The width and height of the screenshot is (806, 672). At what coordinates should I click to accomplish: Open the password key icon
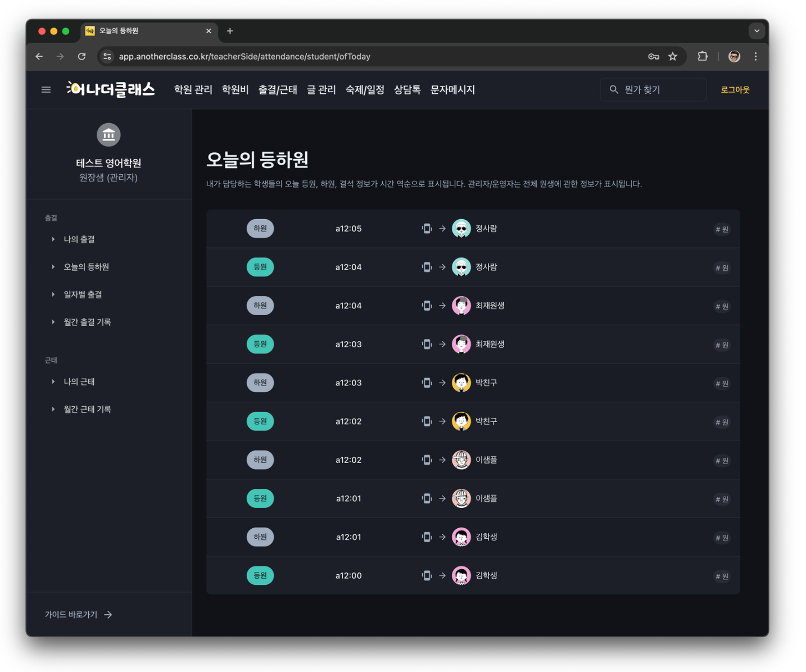click(653, 56)
